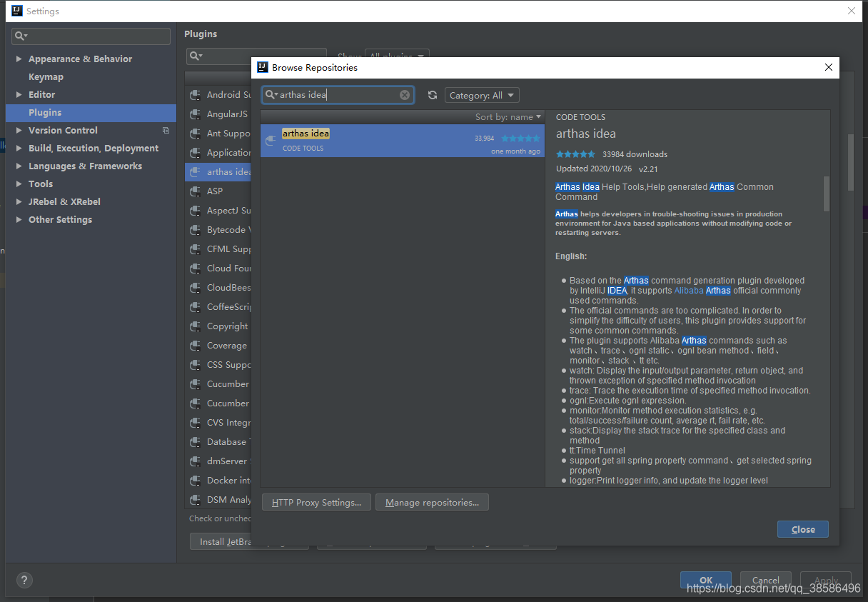Select the arthas idea search result

click(x=403, y=141)
